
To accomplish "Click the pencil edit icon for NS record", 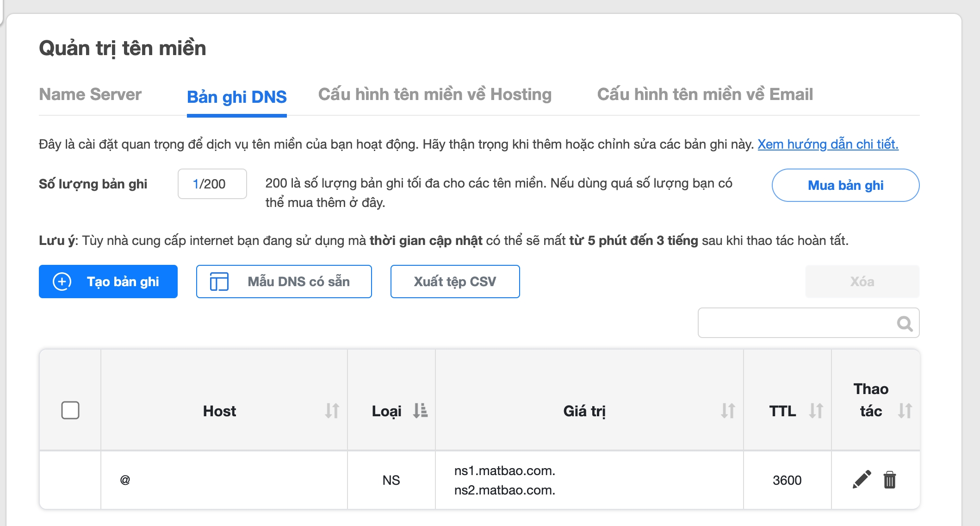I will coord(862,480).
